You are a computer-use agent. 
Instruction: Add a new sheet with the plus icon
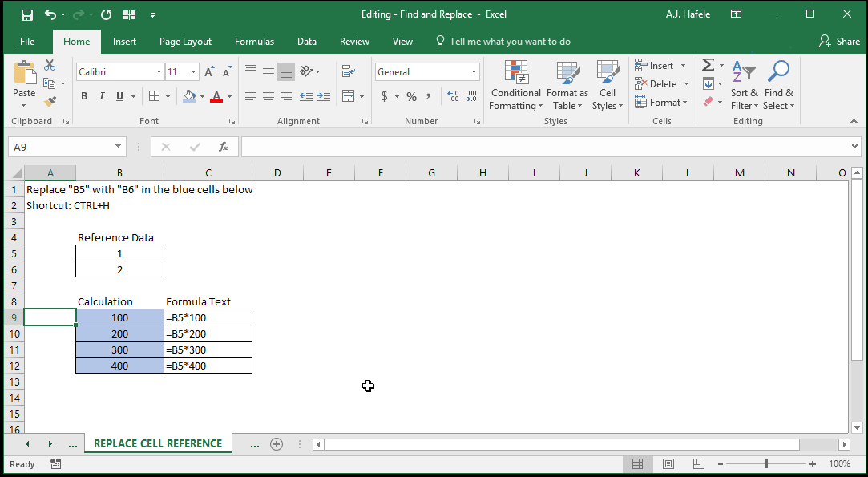pyautogui.click(x=277, y=444)
